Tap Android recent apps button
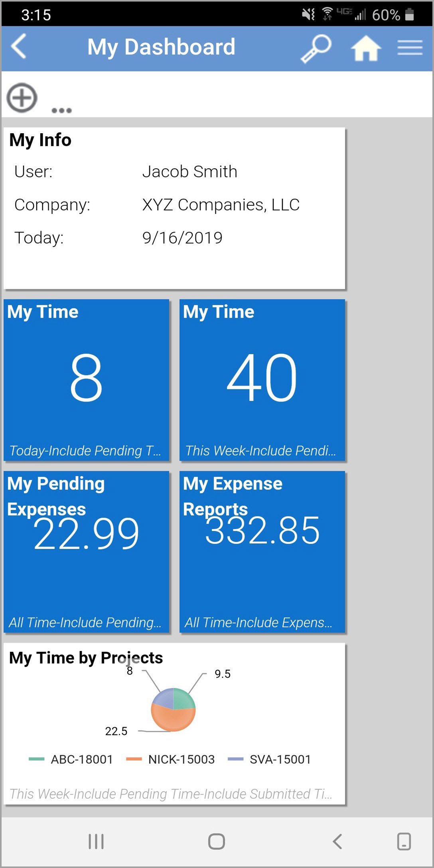434x868 pixels. click(x=96, y=841)
